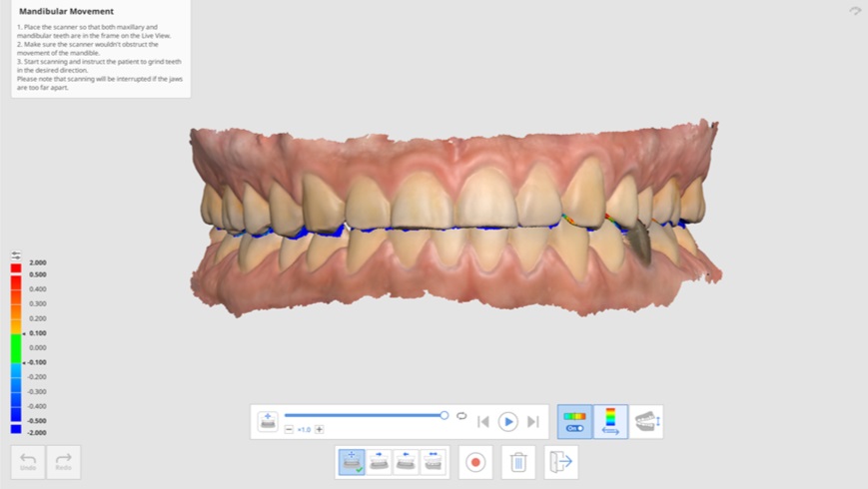This screenshot has width=868, height=489.
Task: Click the green zone of color scale
Action: [16, 348]
